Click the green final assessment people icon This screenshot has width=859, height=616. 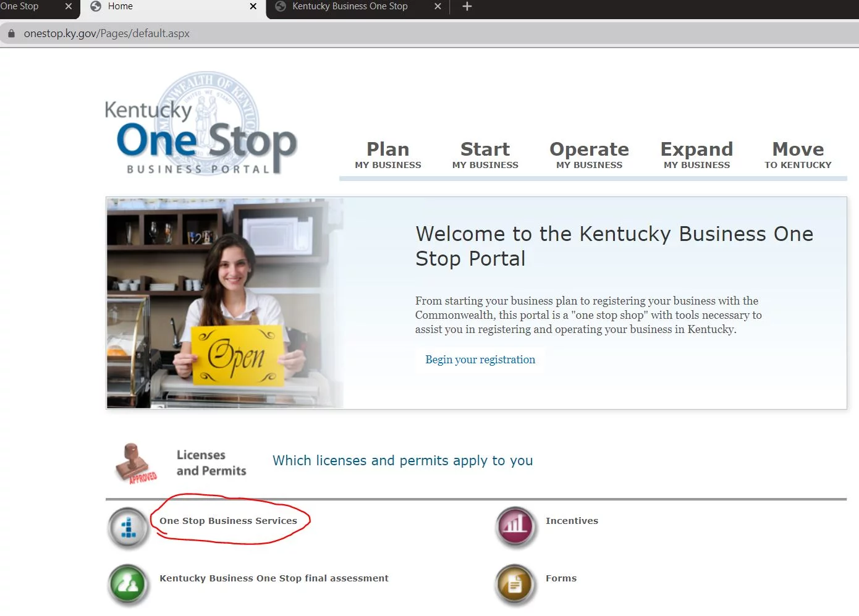(129, 584)
